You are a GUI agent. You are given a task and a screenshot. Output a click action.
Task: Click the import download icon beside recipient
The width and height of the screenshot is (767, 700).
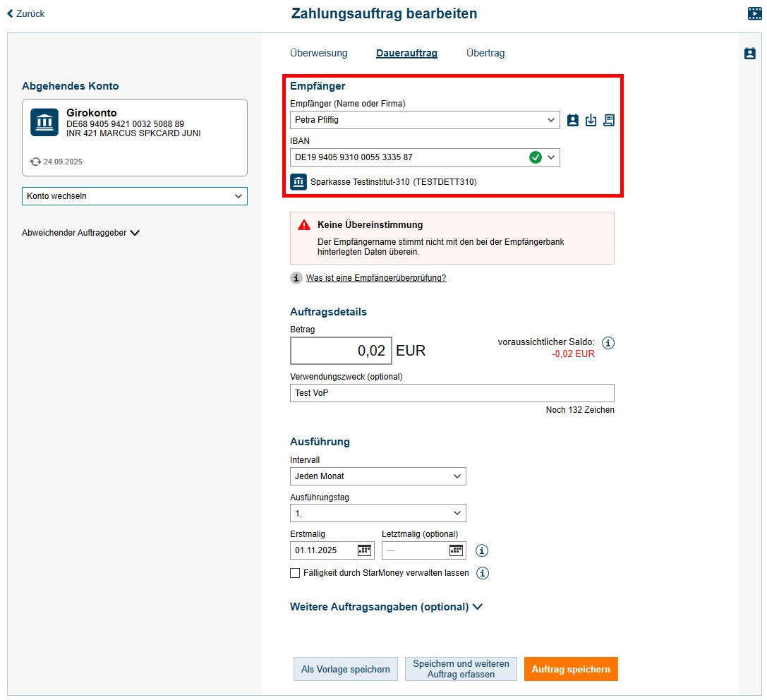[x=591, y=120]
